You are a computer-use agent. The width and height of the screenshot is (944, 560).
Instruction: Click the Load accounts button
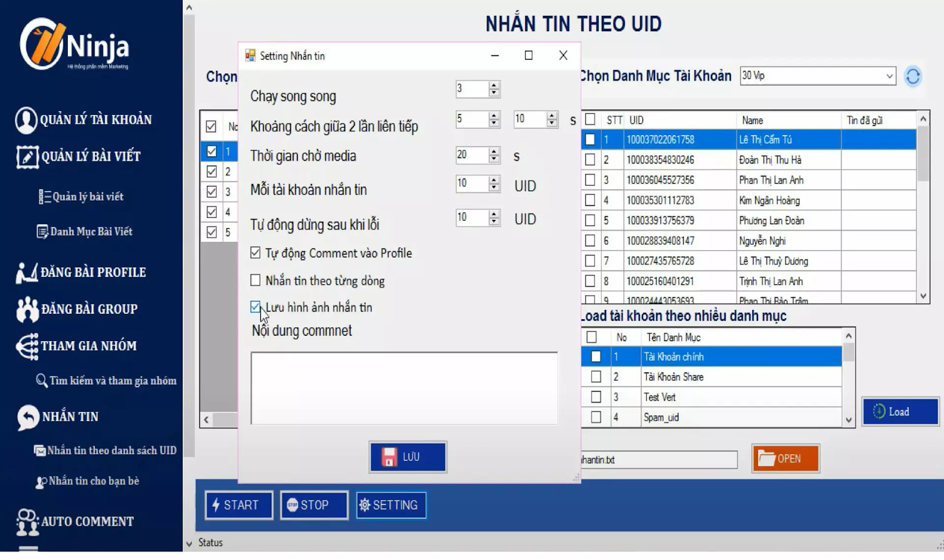click(x=900, y=411)
